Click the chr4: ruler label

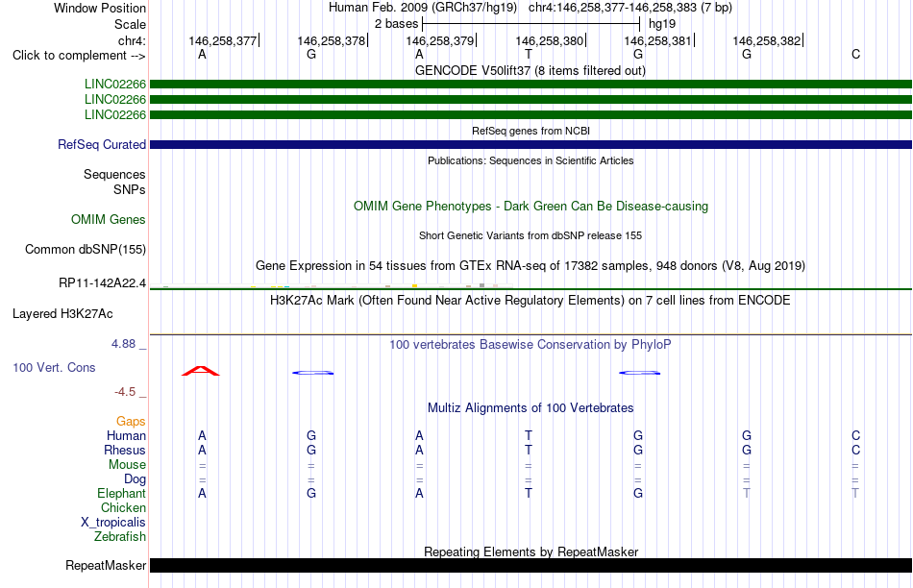pos(132,40)
